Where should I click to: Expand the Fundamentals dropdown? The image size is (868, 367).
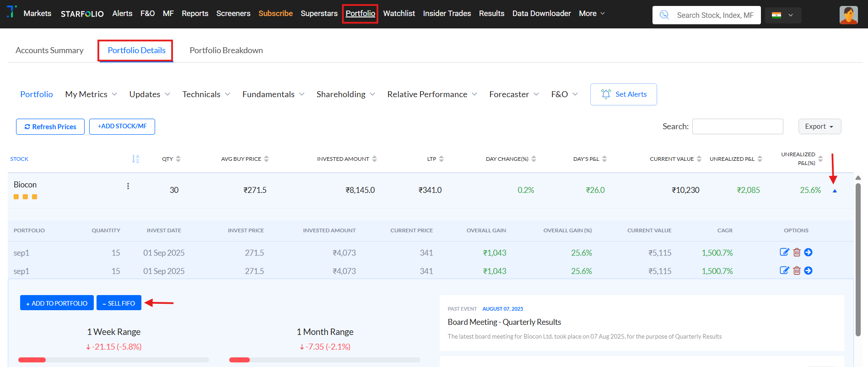(273, 94)
